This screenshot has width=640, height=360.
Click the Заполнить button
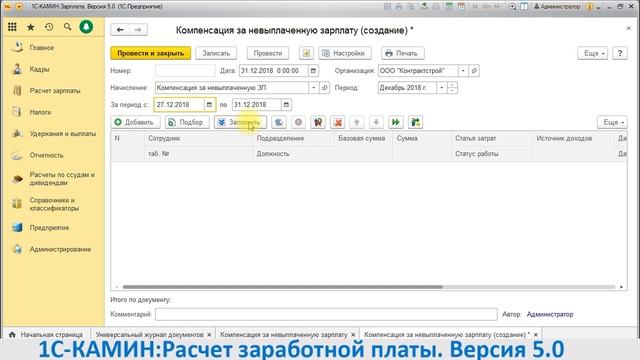coord(240,122)
